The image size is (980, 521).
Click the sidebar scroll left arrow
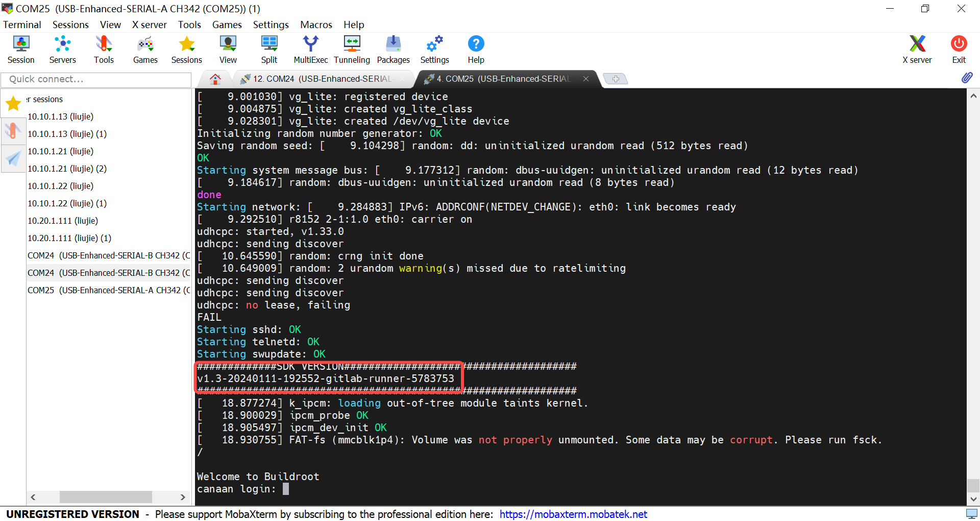pos(33,497)
